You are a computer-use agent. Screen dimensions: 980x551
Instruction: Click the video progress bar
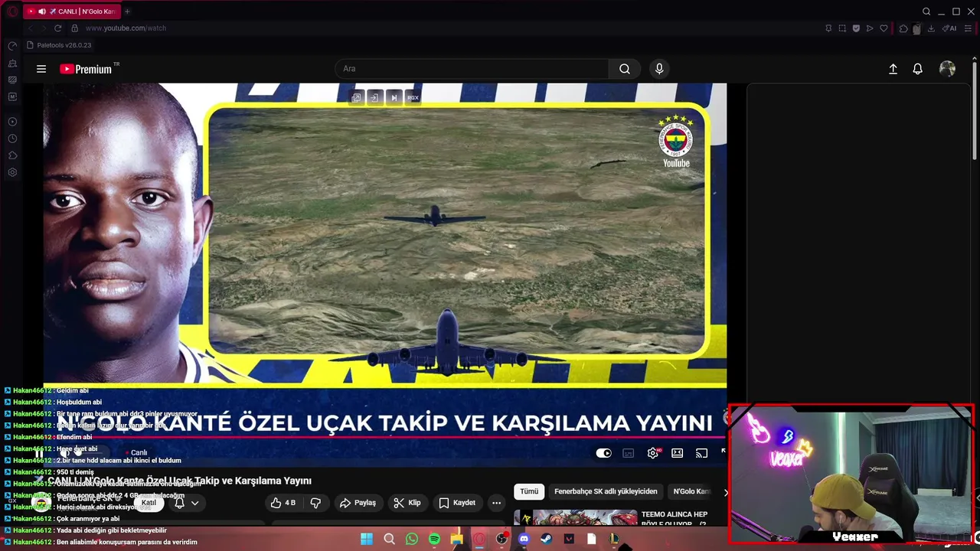384,439
